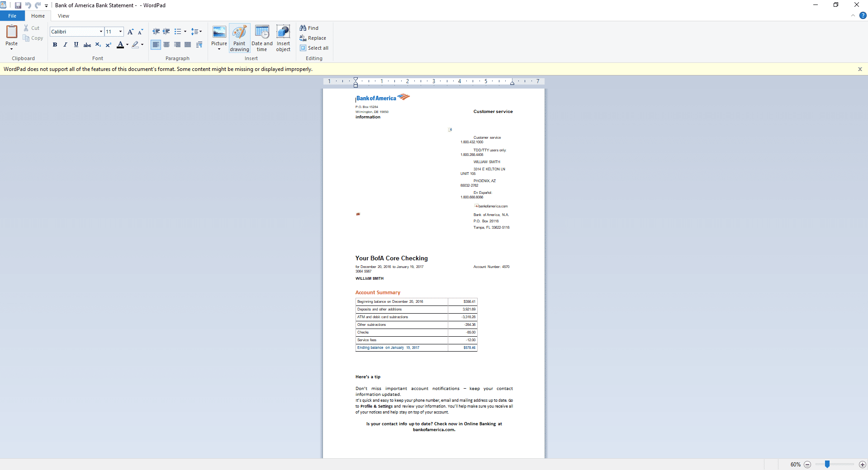
Task: Grow the font size
Action: [130, 32]
